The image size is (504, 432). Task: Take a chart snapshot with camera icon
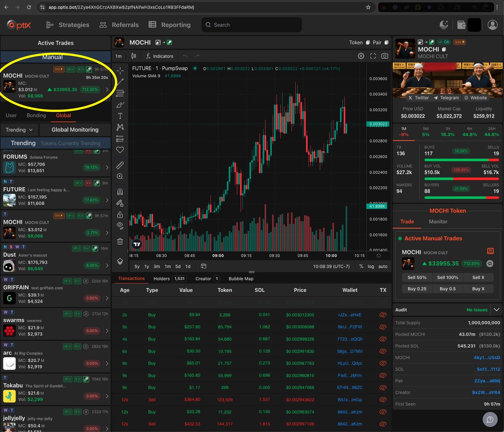pyautogui.click(x=385, y=56)
